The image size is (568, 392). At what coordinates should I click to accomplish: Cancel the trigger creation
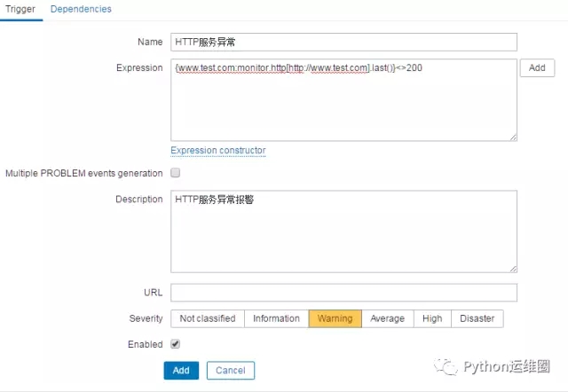[x=231, y=371]
